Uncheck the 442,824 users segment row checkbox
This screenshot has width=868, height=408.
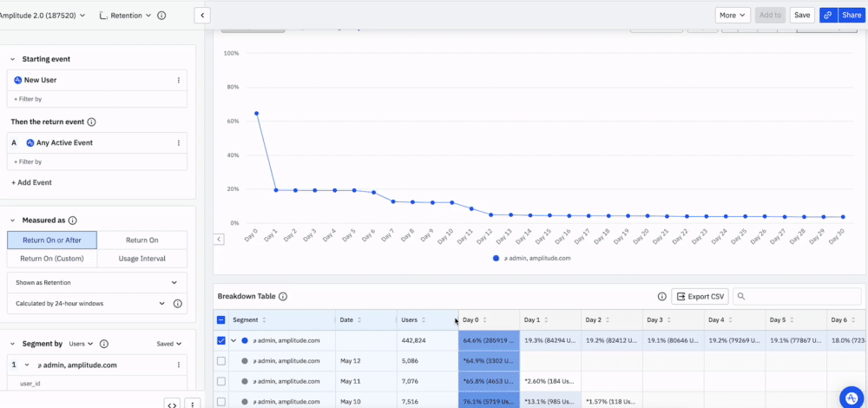pyautogui.click(x=220, y=340)
